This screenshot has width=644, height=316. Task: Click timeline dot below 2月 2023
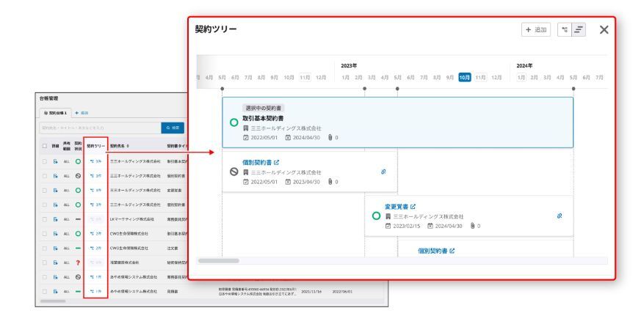point(365,89)
